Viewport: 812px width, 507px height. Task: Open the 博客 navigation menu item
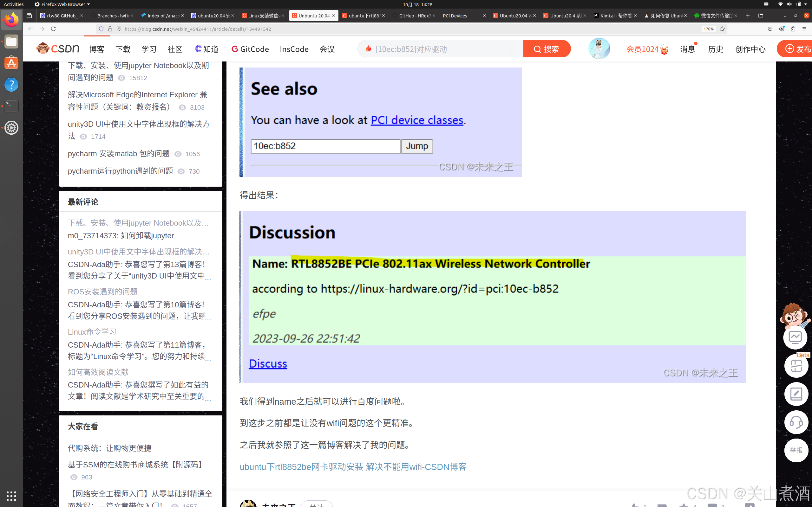click(x=97, y=49)
